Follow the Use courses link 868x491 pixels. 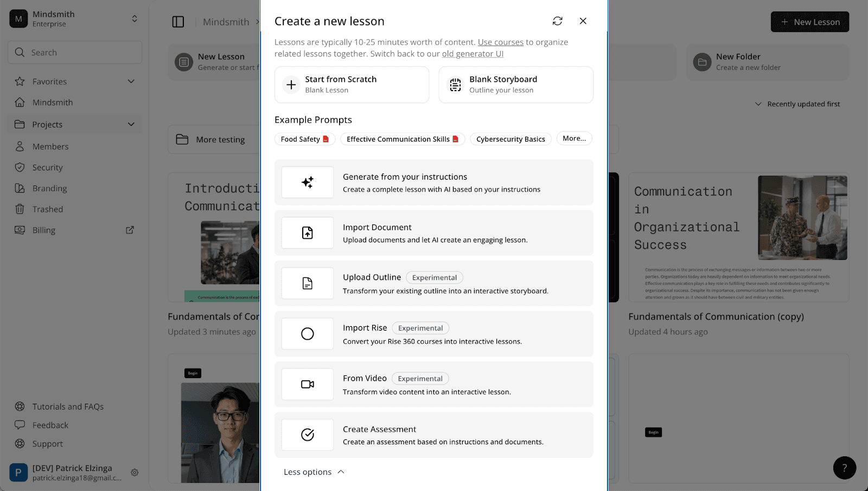tap(501, 42)
